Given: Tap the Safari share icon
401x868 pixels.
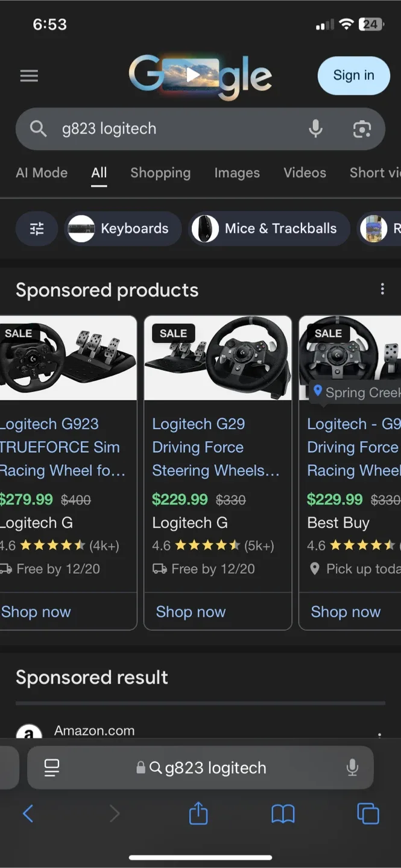Looking at the screenshot, I should click(198, 813).
